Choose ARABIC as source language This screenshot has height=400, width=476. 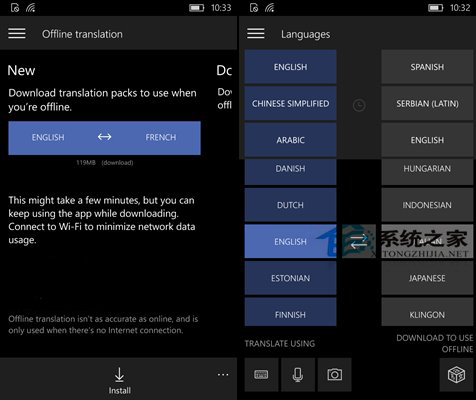click(290, 140)
